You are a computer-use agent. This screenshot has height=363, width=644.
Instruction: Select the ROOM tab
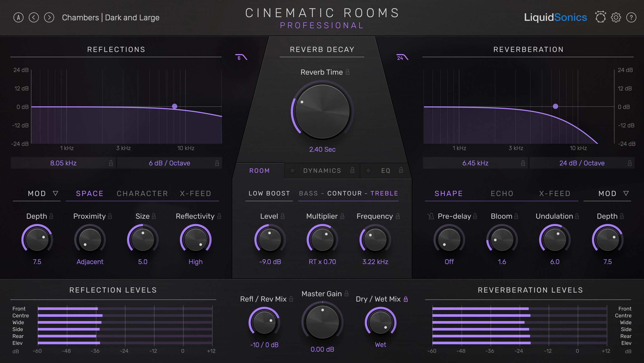(x=259, y=171)
